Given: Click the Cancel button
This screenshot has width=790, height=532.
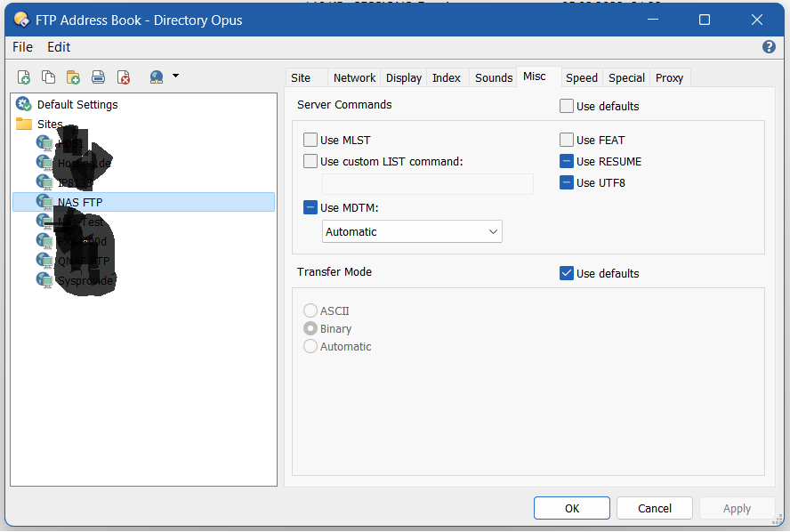Looking at the screenshot, I should tap(655, 508).
